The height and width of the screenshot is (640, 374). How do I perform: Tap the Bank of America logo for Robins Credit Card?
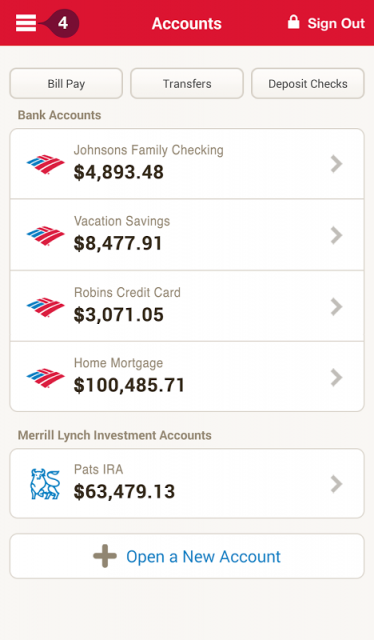pos(45,307)
